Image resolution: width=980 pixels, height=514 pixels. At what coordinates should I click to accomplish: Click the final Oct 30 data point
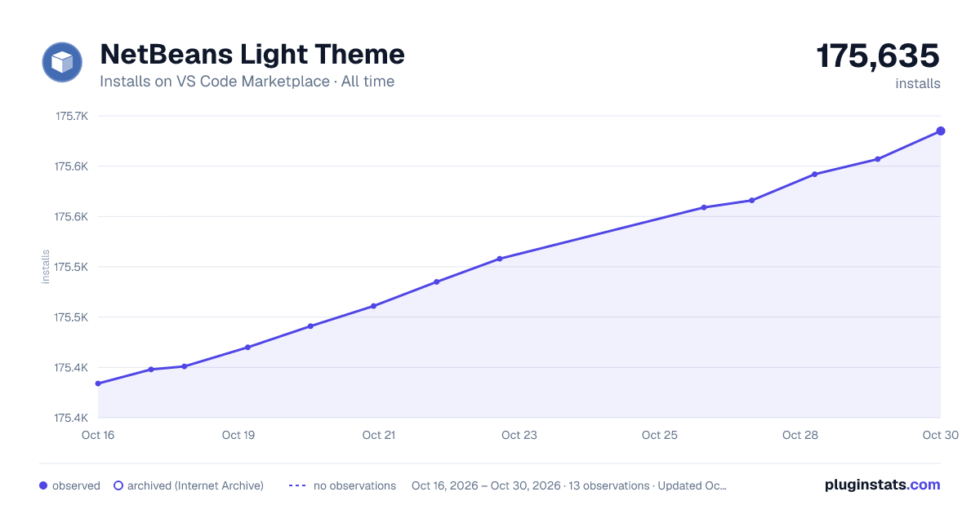click(x=941, y=131)
